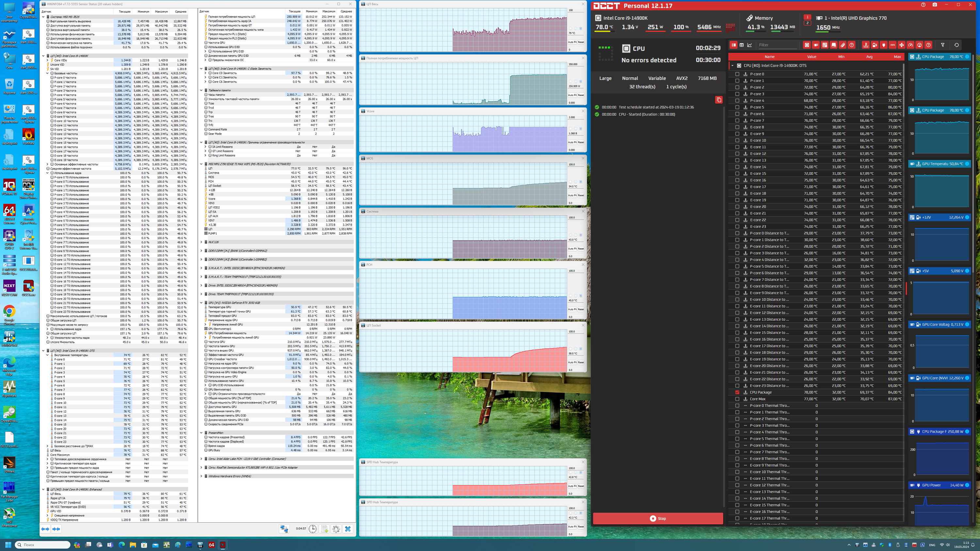Viewport: 980px width, 551px height.
Task: Collapse the CPU [#0] DTS sensor group
Action: (x=732, y=65)
